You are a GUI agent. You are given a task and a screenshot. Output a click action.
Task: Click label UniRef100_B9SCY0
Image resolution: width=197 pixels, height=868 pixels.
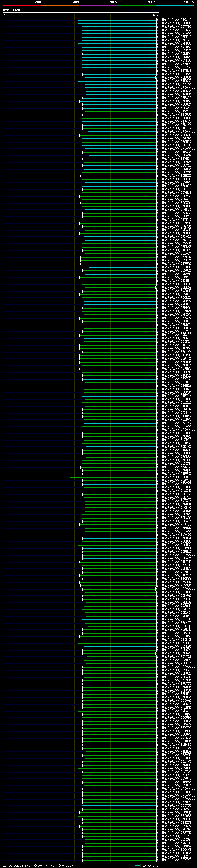coord(177,50)
